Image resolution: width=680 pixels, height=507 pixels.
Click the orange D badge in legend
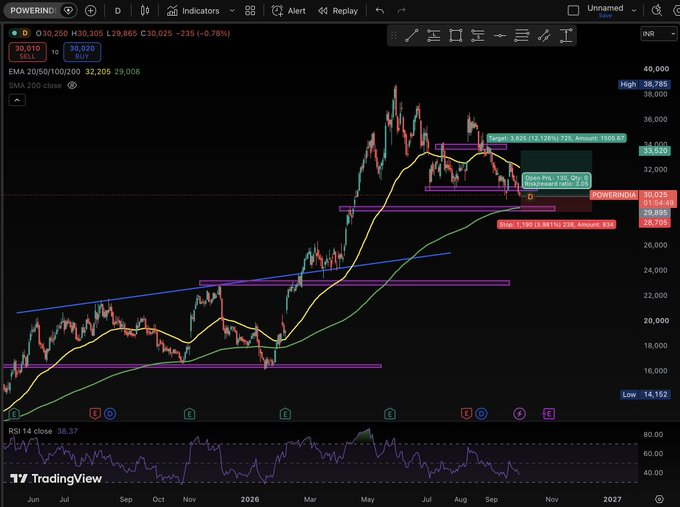(25, 33)
